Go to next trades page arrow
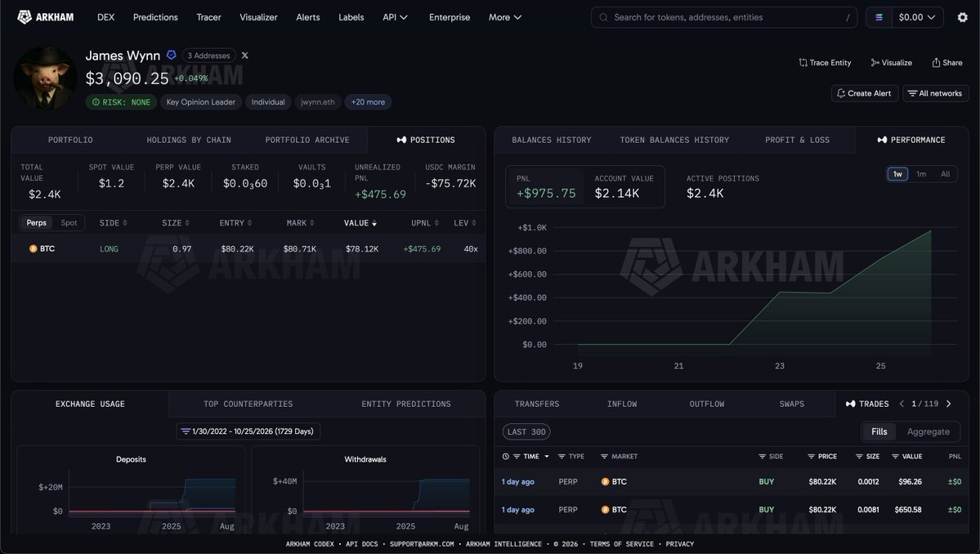The height and width of the screenshot is (554, 980). tap(949, 404)
